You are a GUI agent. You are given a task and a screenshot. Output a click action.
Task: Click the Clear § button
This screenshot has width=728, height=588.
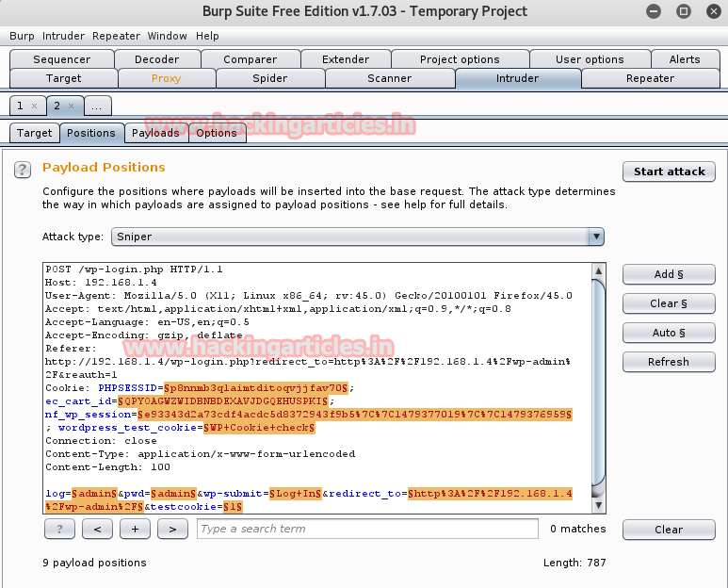click(x=669, y=303)
